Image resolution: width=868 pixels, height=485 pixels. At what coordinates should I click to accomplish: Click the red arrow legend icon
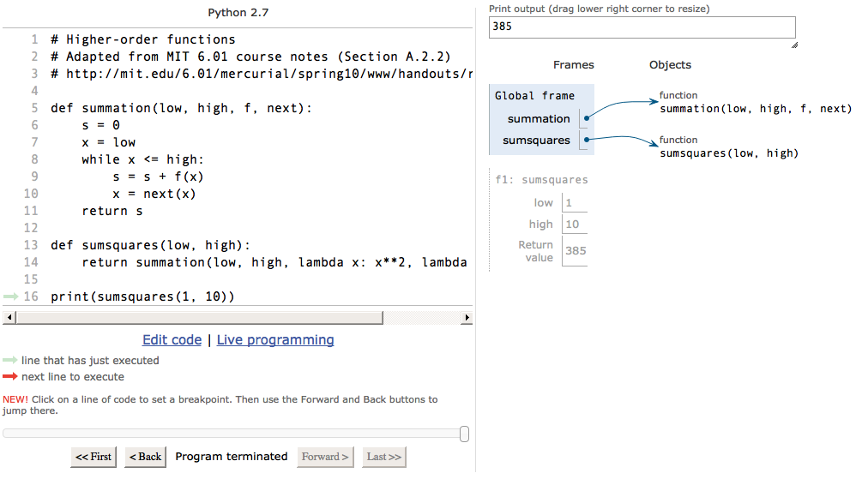10,377
